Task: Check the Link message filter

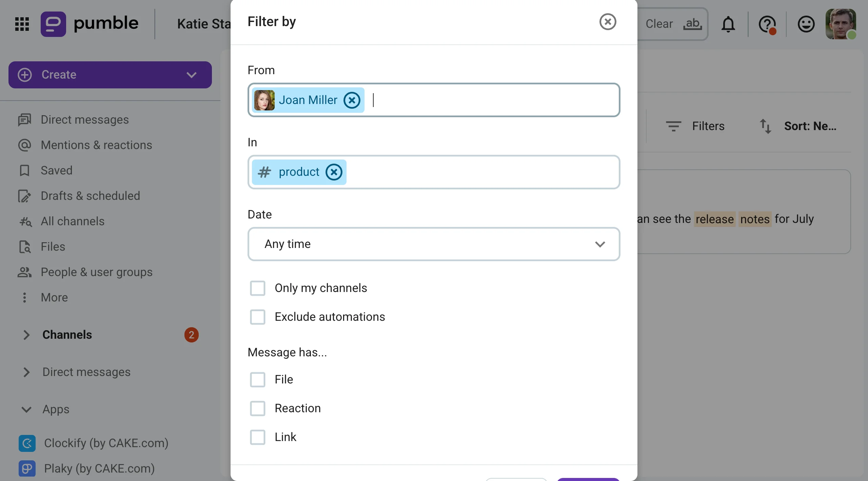Action: tap(258, 437)
